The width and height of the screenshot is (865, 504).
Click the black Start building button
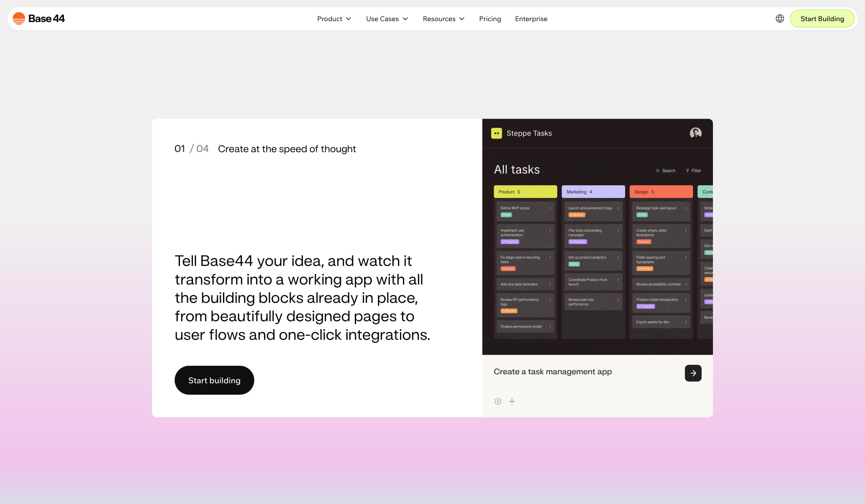coord(214,380)
